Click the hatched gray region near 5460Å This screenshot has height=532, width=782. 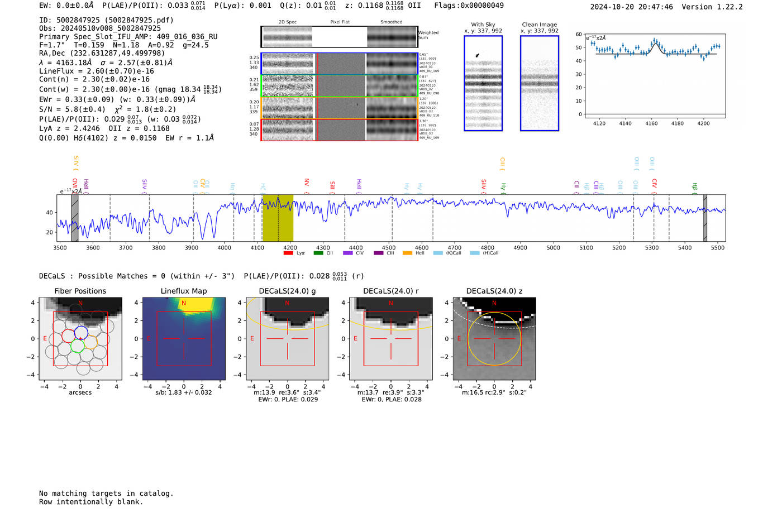click(705, 218)
